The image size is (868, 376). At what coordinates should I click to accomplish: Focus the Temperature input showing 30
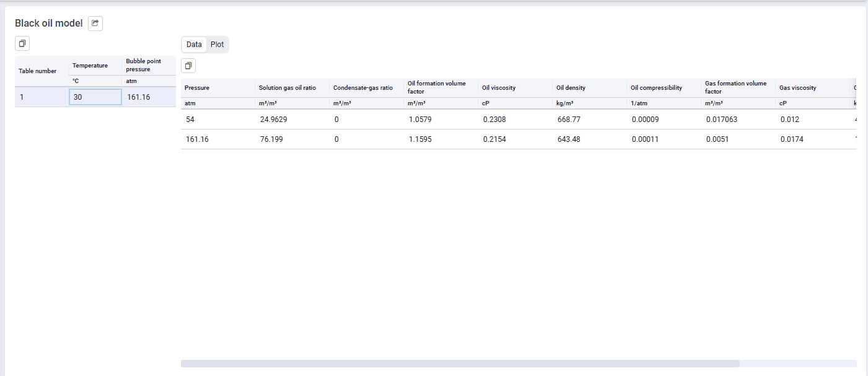coord(95,97)
